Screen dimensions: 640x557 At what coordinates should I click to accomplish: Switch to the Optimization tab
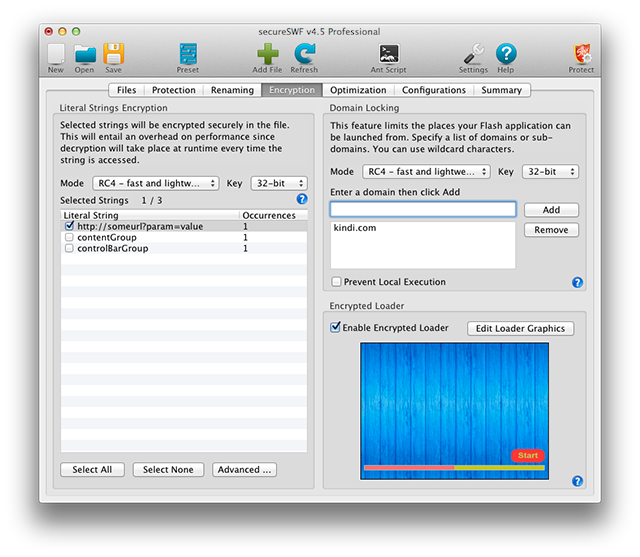coord(358,90)
